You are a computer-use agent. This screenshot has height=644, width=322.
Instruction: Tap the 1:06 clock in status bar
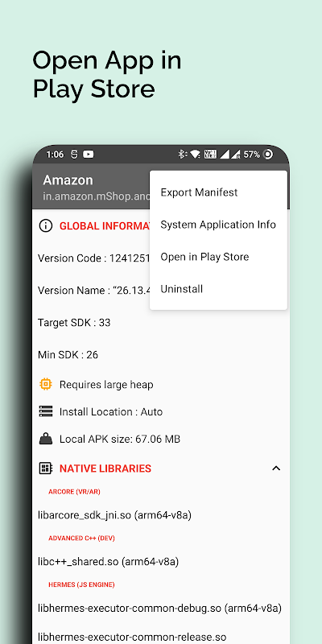tap(55, 155)
